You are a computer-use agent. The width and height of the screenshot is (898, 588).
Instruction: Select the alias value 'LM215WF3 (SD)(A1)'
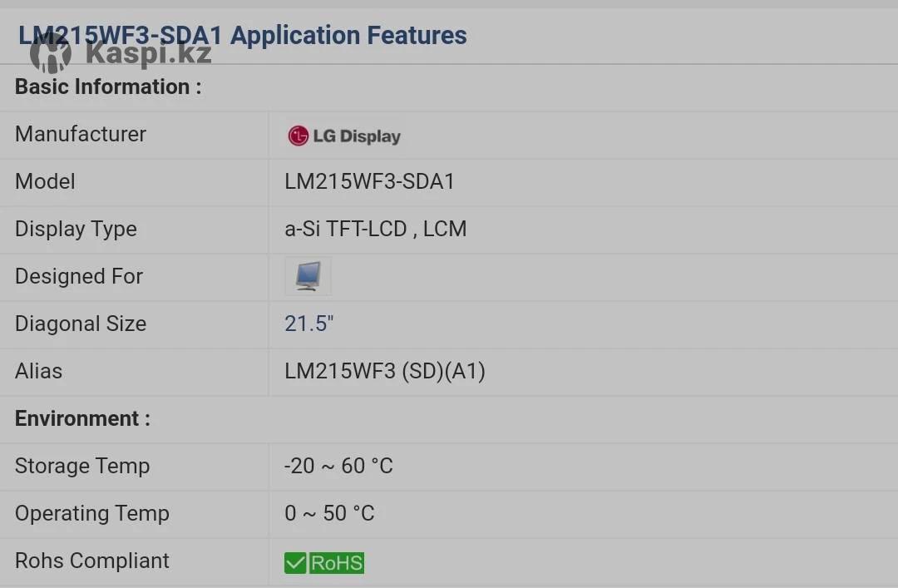[385, 372]
